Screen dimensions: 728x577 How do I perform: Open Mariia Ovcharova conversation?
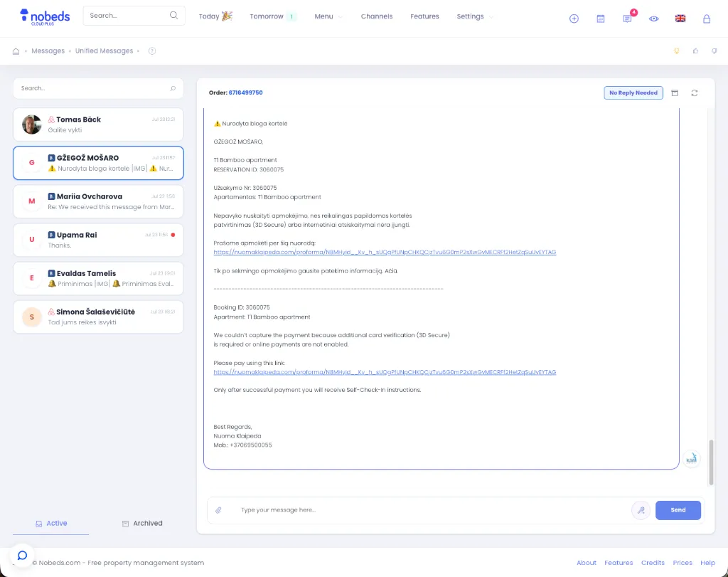click(x=98, y=201)
